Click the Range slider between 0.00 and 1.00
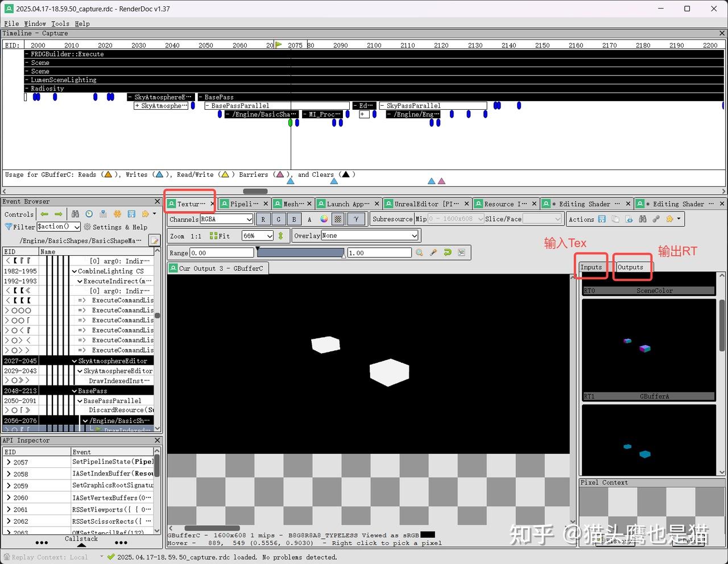This screenshot has width=728, height=564. pos(301,252)
